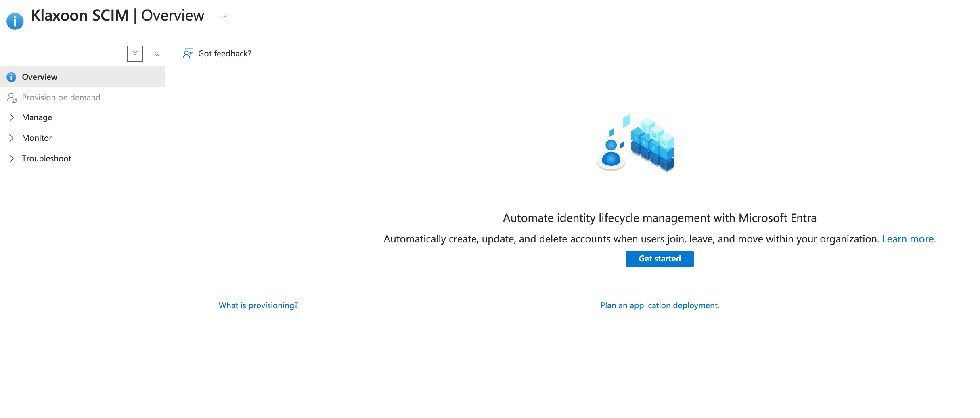Collapse the sidebar using the double-chevron icon
The height and width of the screenshot is (418, 980).
pyautogui.click(x=157, y=54)
